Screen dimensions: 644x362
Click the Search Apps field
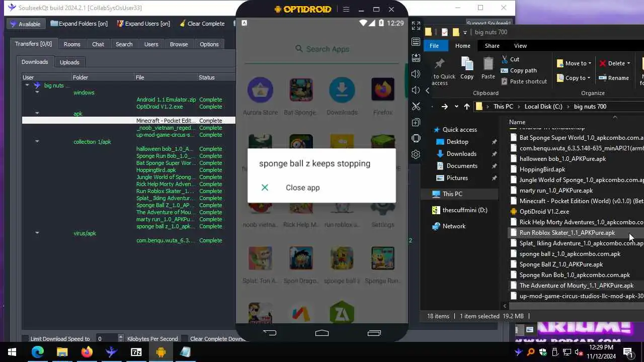(322, 49)
